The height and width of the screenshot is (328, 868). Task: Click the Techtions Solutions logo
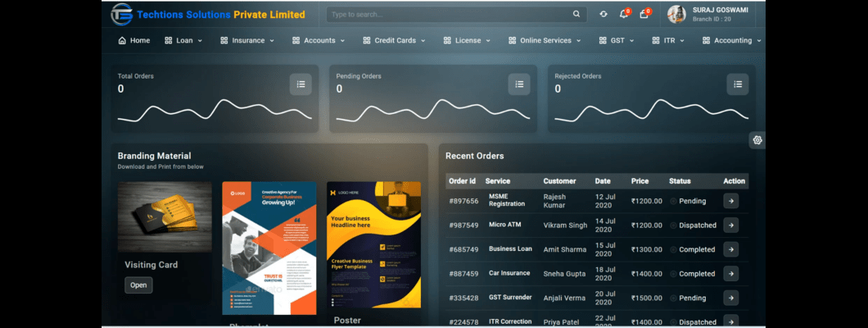[x=122, y=14]
